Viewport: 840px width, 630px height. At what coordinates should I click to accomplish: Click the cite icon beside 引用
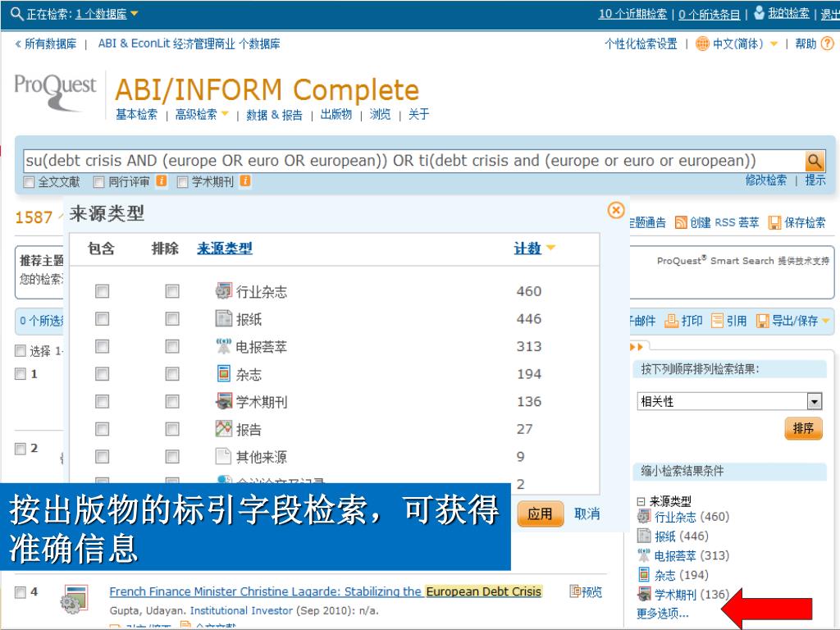(x=717, y=321)
